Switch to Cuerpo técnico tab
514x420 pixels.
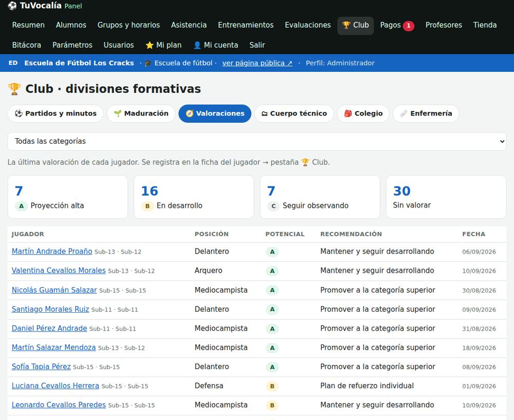[294, 113]
